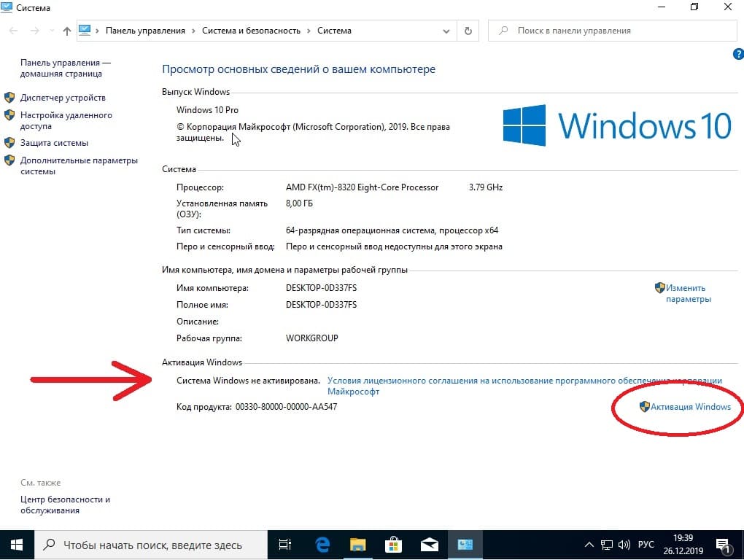This screenshot has height=560, width=744.
Task: Click the back navigation arrow
Action: pyautogui.click(x=13, y=31)
